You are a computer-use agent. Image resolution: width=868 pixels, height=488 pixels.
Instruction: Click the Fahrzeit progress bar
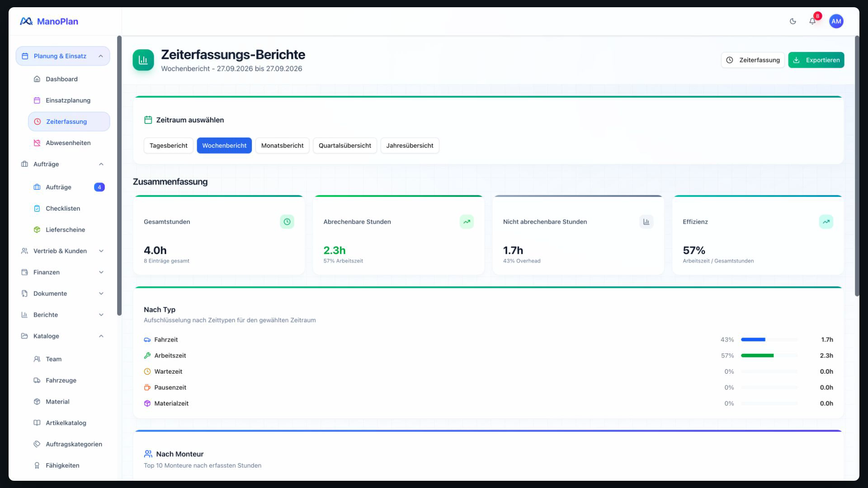click(769, 339)
